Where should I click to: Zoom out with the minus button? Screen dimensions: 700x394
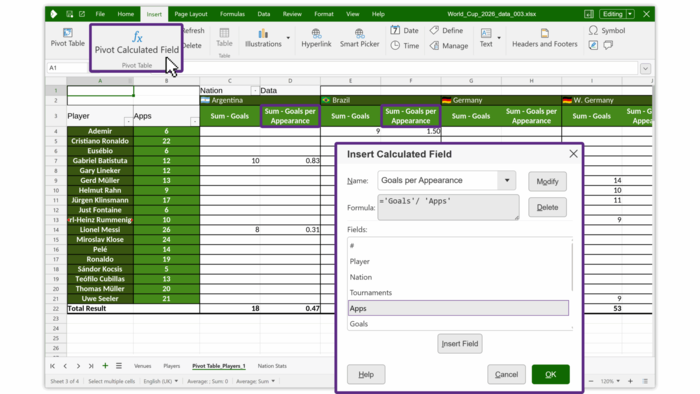pos(591,381)
